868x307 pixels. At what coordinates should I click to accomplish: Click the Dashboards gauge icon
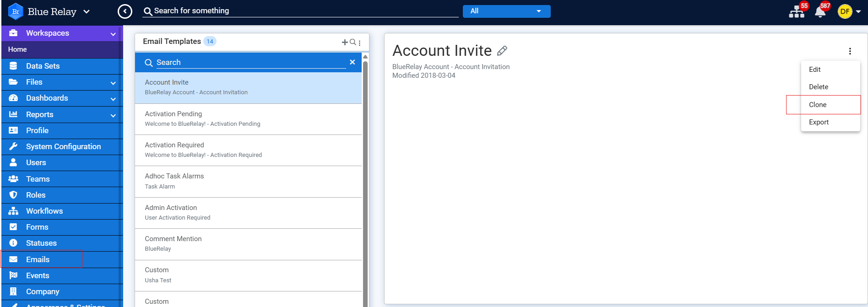(13, 98)
